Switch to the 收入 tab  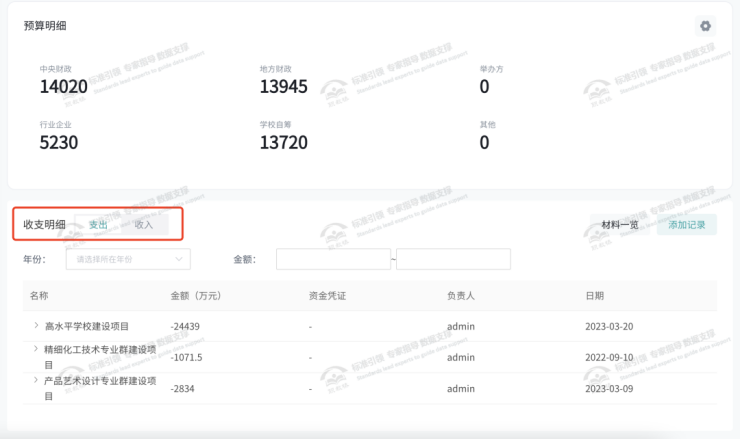pos(144,224)
